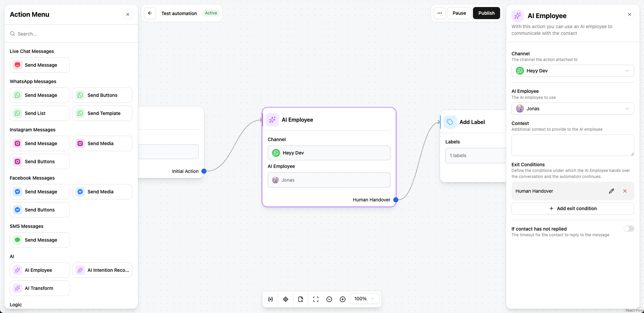644x313 pixels.
Task: Zoom out using the minus icon
Action: tap(329, 299)
